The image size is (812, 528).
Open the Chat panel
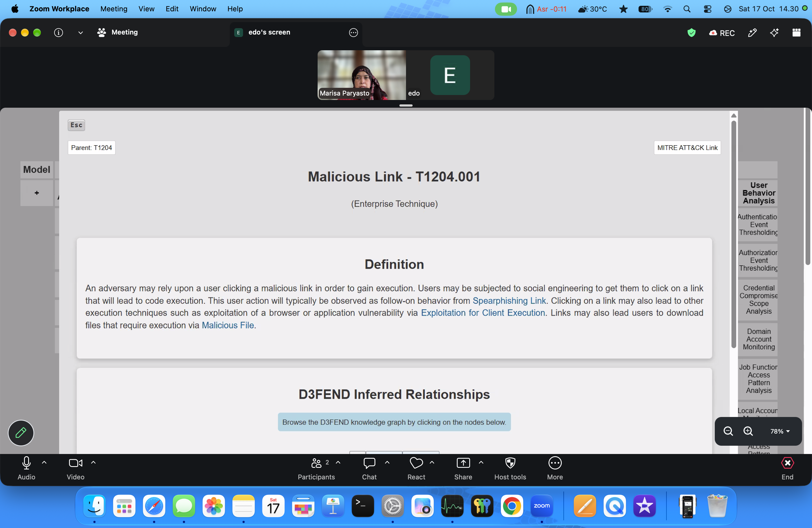coord(369,469)
